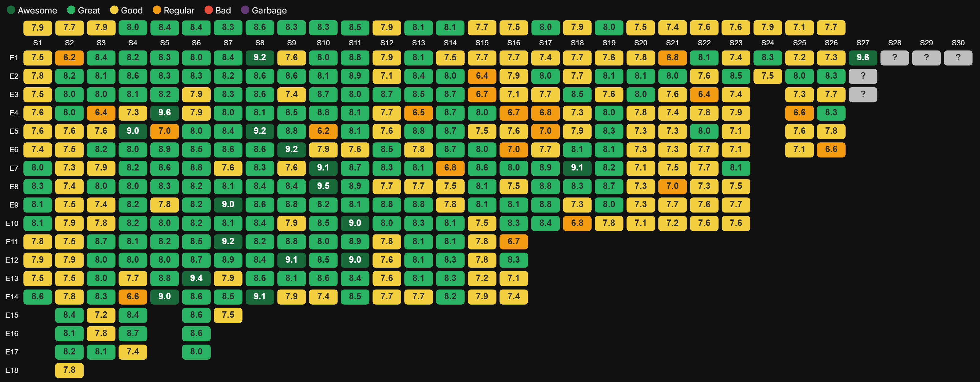Open the 6.2 rating for S2 E1
This screenshot has height=382, width=980.
click(x=69, y=58)
